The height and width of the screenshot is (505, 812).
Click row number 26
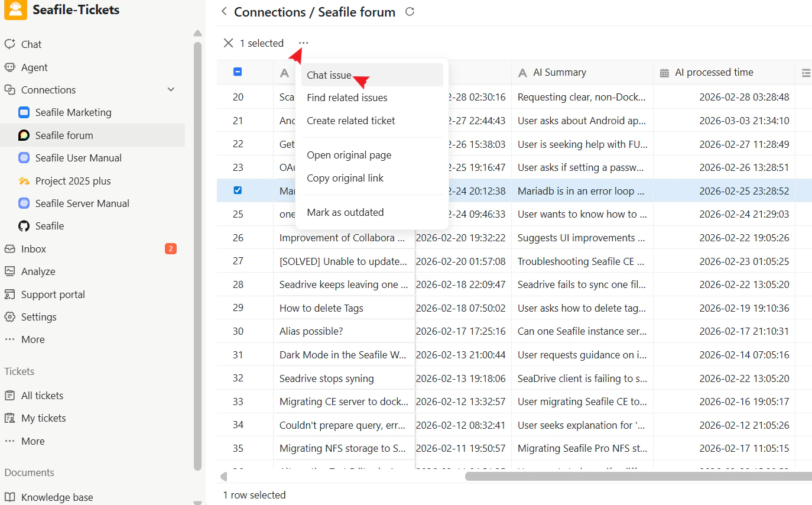pos(238,238)
